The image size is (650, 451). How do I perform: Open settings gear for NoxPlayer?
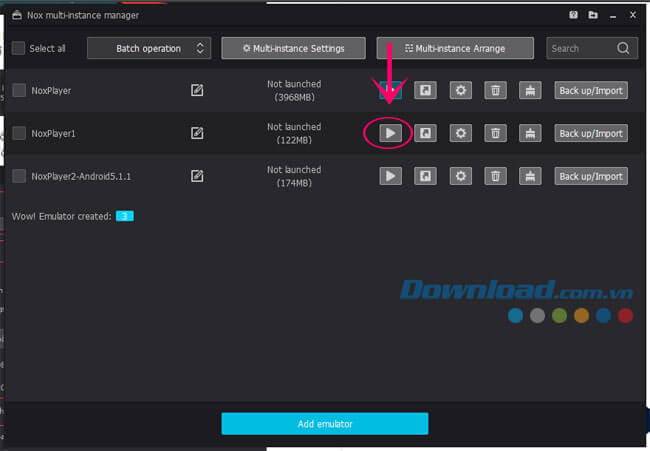[461, 90]
